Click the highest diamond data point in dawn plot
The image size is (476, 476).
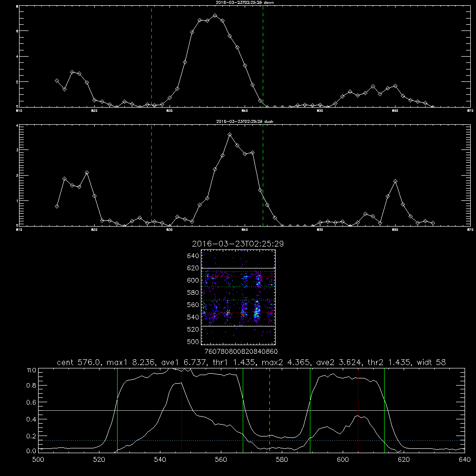click(x=215, y=16)
